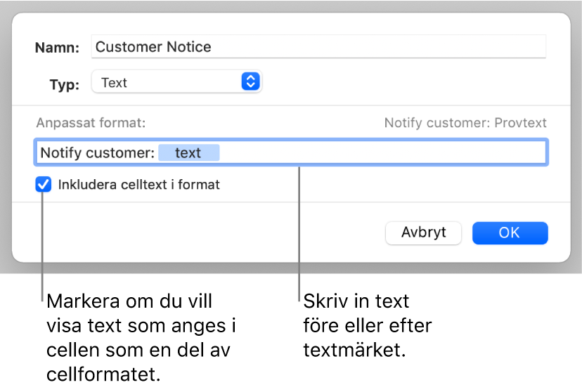The height and width of the screenshot is (392, 582).
Task: Click the Anpassat format: label
Action: click(x=91, y=123)
